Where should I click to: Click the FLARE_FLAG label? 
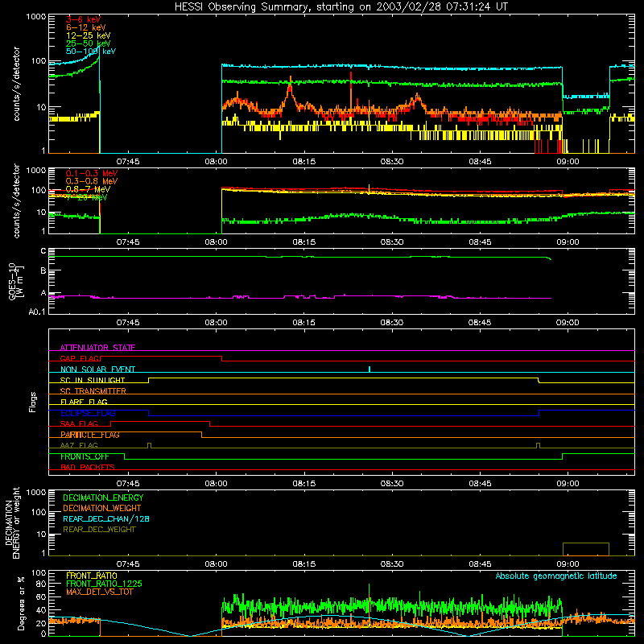[x=84, y=402]
